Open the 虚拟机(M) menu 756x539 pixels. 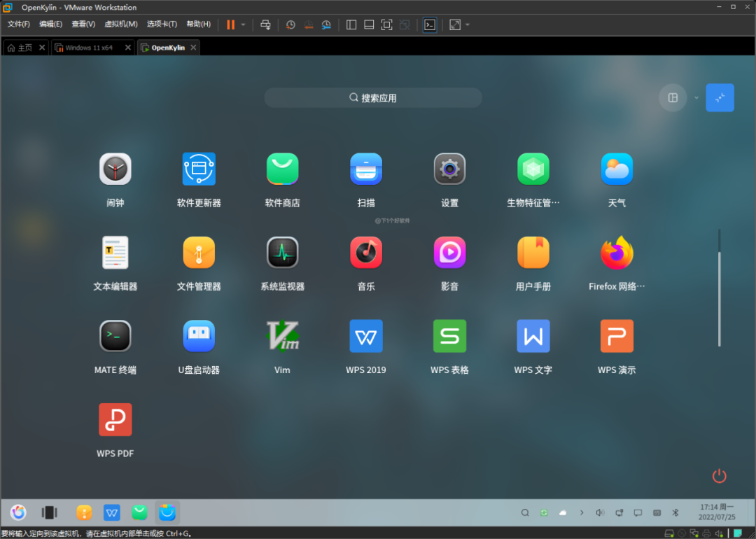pyautogui.click(x=121, y=24)
